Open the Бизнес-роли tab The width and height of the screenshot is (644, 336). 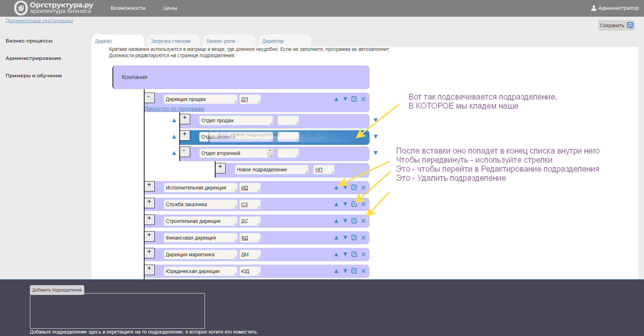click(x=221, y=41)
